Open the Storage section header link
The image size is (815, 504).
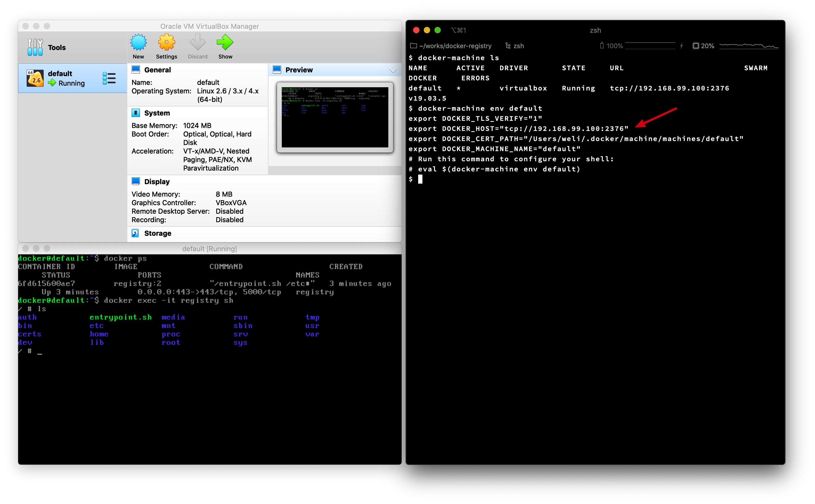(157, 233)
